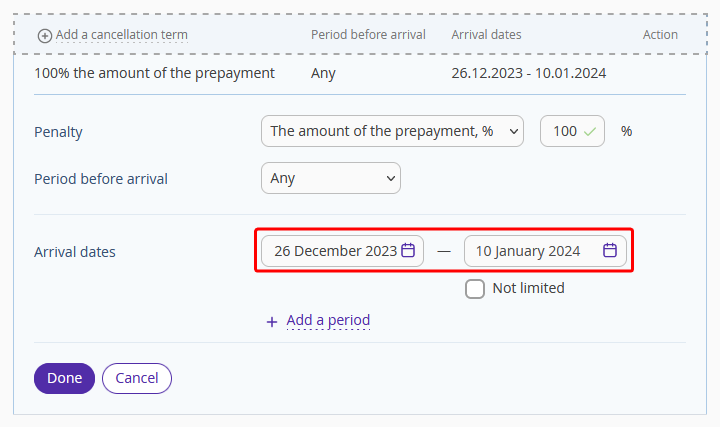Open the Penalty type dropdown

pos(392,131)
